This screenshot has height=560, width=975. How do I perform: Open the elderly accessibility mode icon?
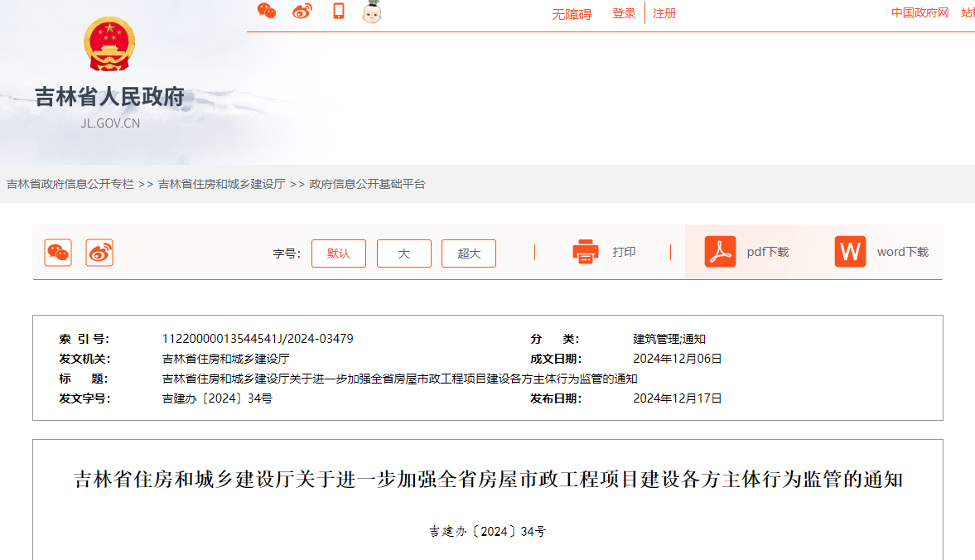(x=372, y=12)
